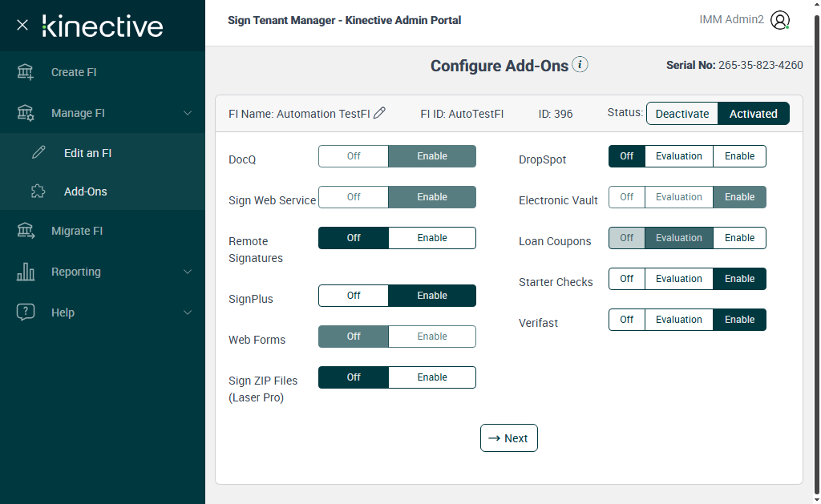
Task: Collapse the Manage FI chevron
Action: click(x=188, y=113)
